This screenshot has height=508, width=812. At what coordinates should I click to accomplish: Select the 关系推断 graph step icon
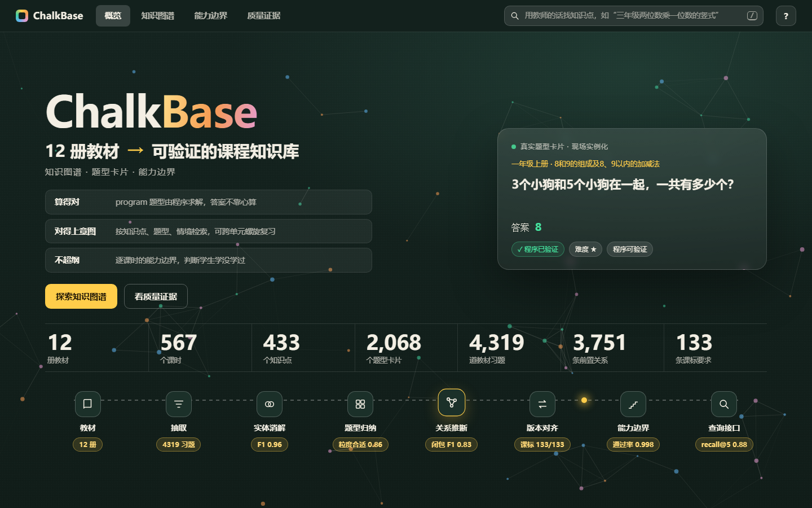pos(452,402)
